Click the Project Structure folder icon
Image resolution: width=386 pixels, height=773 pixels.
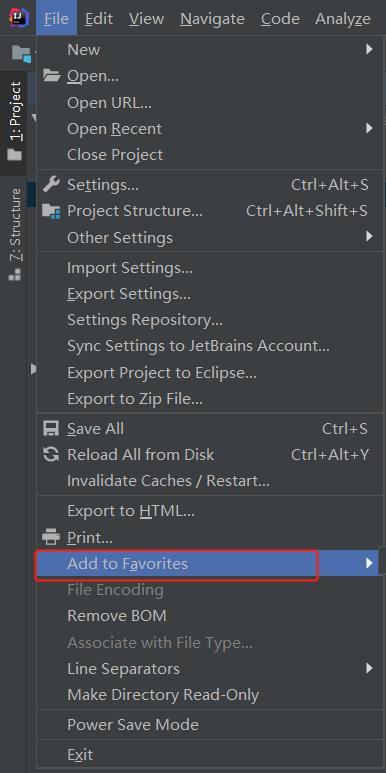(x=51, y=211)
